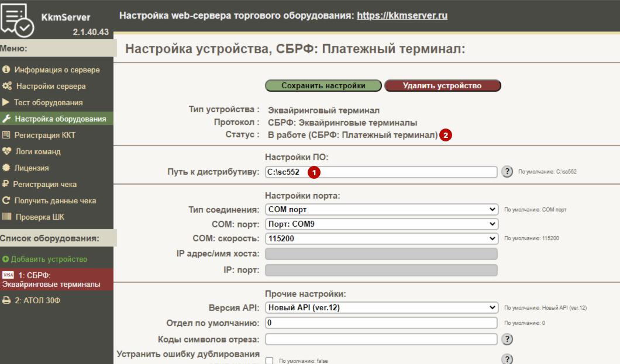Click the VISA card icon of device 1
Screen dimensions: 620x364
[8, 275]
